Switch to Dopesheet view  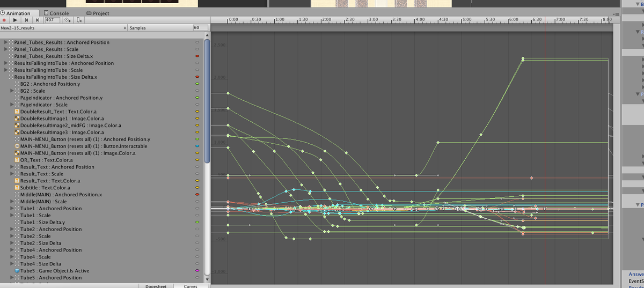click(x=156, y=286)
